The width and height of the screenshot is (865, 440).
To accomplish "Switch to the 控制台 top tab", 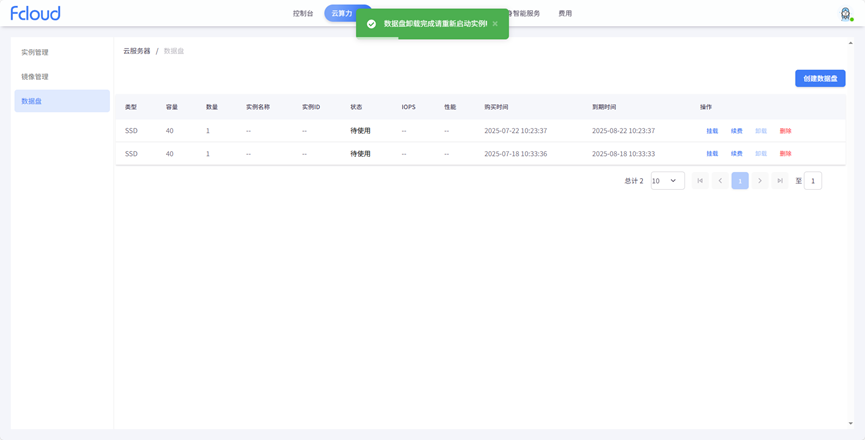I will [x=303, y=14].
